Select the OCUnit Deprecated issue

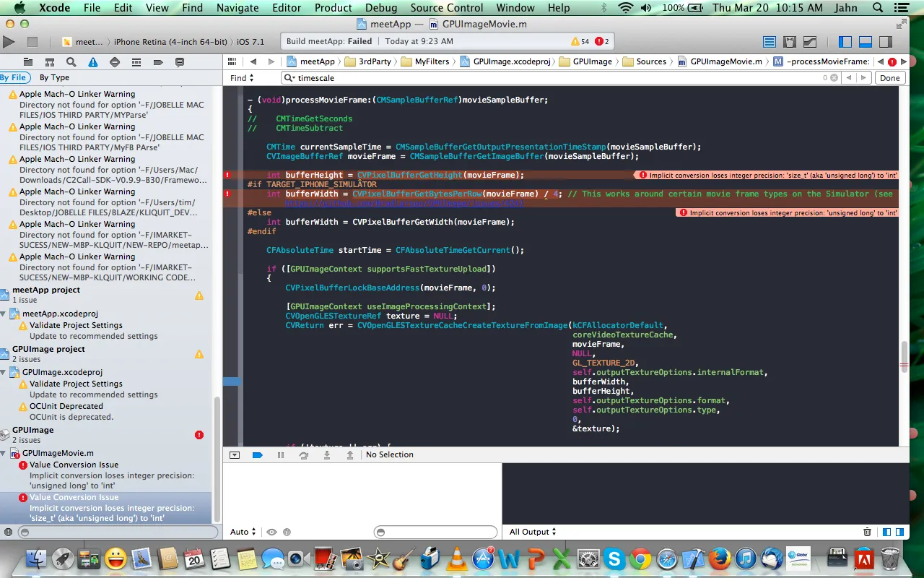tap(66, 406)
